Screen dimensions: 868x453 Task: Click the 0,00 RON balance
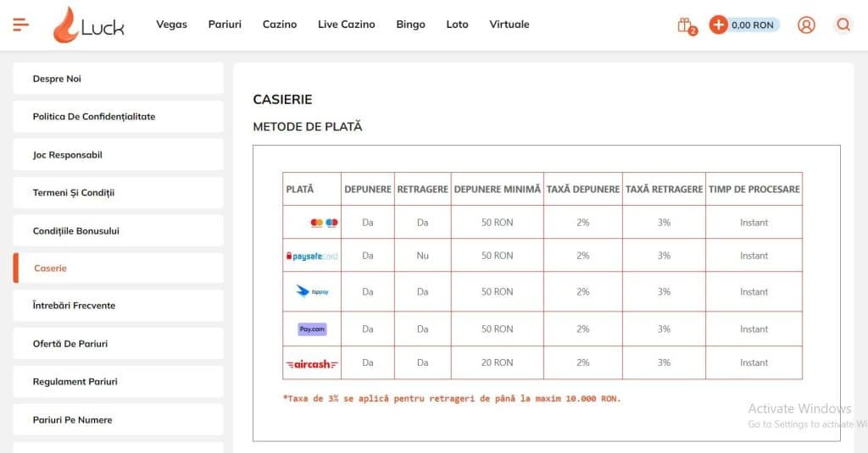click(753, 25)
